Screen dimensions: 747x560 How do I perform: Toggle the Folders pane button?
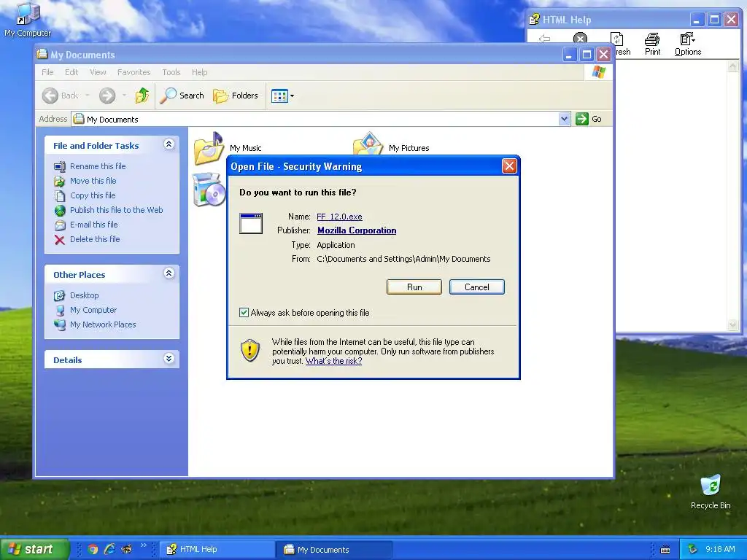[x=236, y=96]
